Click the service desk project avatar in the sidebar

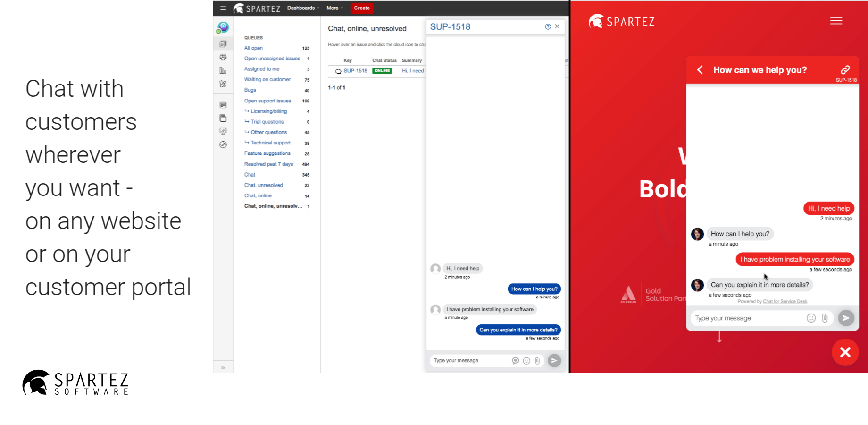(x=223, y=27)
